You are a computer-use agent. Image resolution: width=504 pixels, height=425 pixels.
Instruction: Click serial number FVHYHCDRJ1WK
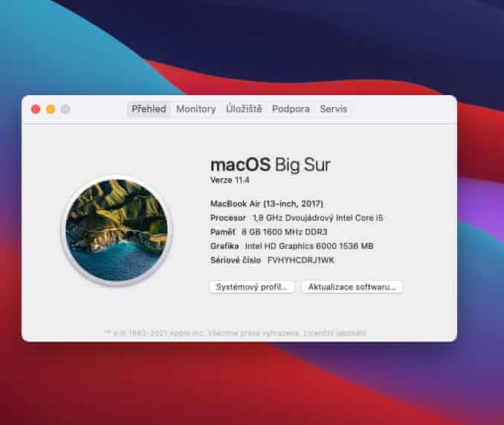pos(301,260)
